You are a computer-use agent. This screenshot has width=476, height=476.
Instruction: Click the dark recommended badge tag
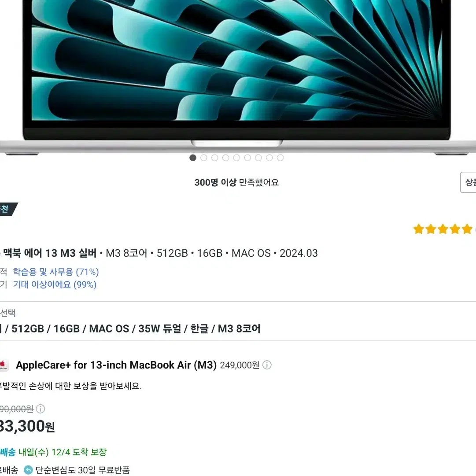(x=8, y=209)
